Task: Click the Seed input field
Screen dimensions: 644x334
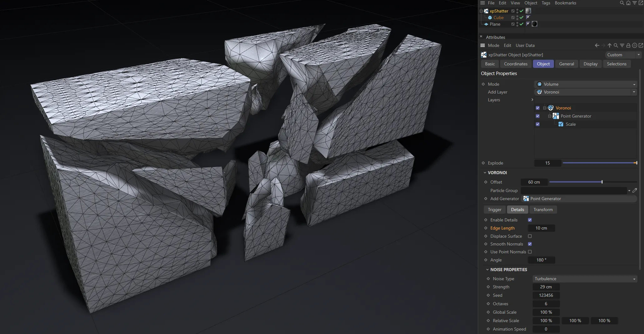Action: tap(546, 295)
